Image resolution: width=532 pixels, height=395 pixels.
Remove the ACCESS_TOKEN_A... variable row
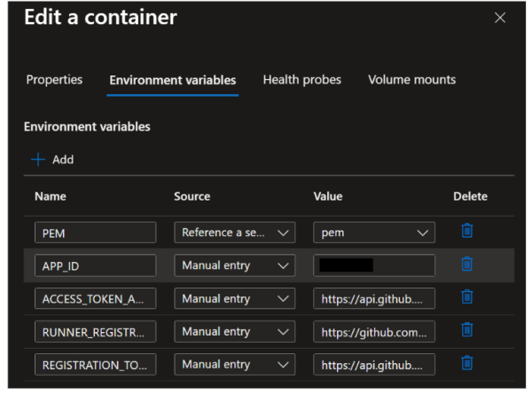tap(467, 298)
